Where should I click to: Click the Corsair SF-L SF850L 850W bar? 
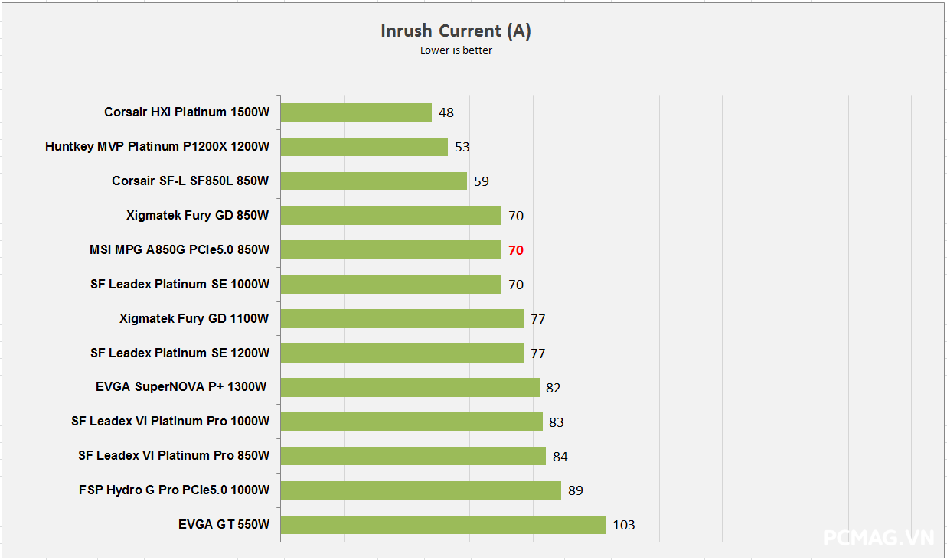[x=374, y=181]
